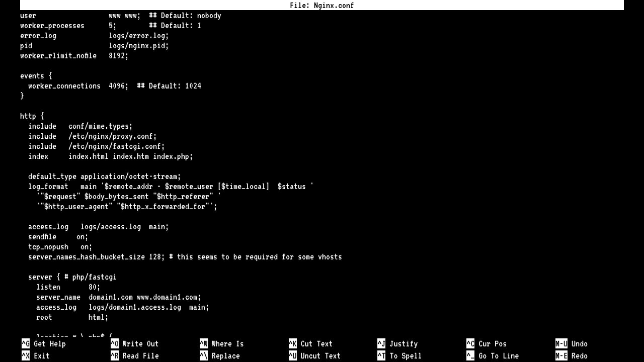This screenshot has width=644, height=362.
Task: Click the worker_processes directive
Action: [52, 26]
